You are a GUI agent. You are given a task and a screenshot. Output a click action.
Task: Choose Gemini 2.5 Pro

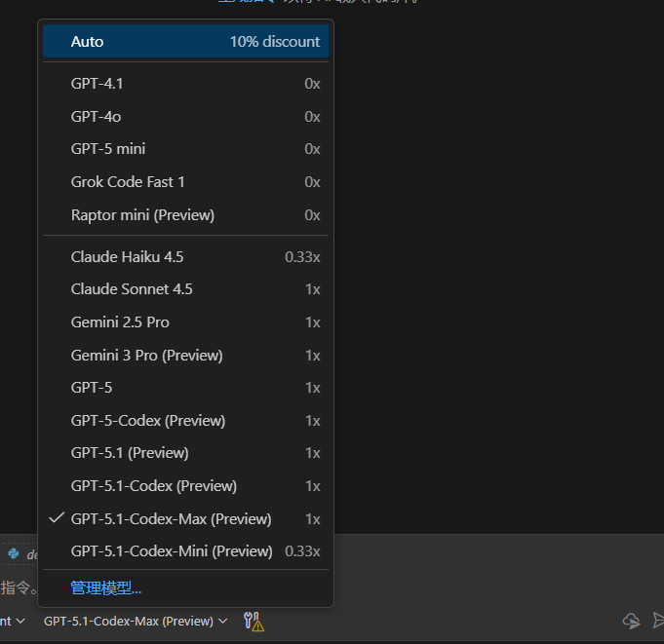pyautogui.click(x=185, y=322)
